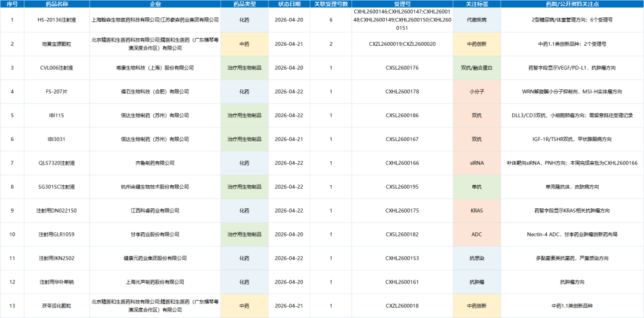644x318 pixels.
Task: Click note about 补体靶向siRNA
Action: tap(572, 163)
